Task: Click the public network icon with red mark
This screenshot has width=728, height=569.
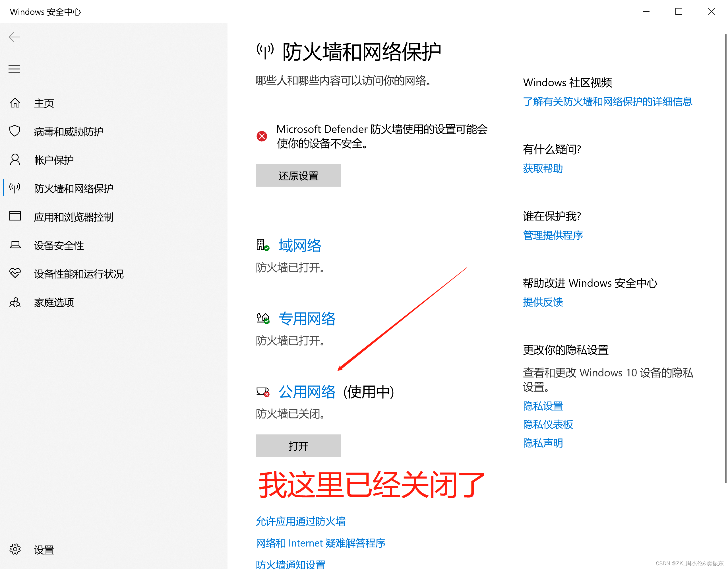Action: tap(263, 392)
